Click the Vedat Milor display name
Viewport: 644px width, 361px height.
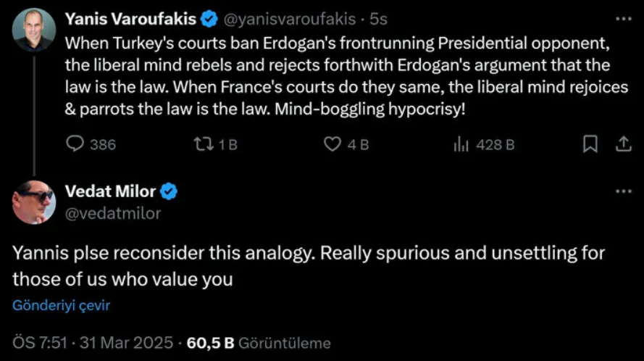tap(110, 192)
